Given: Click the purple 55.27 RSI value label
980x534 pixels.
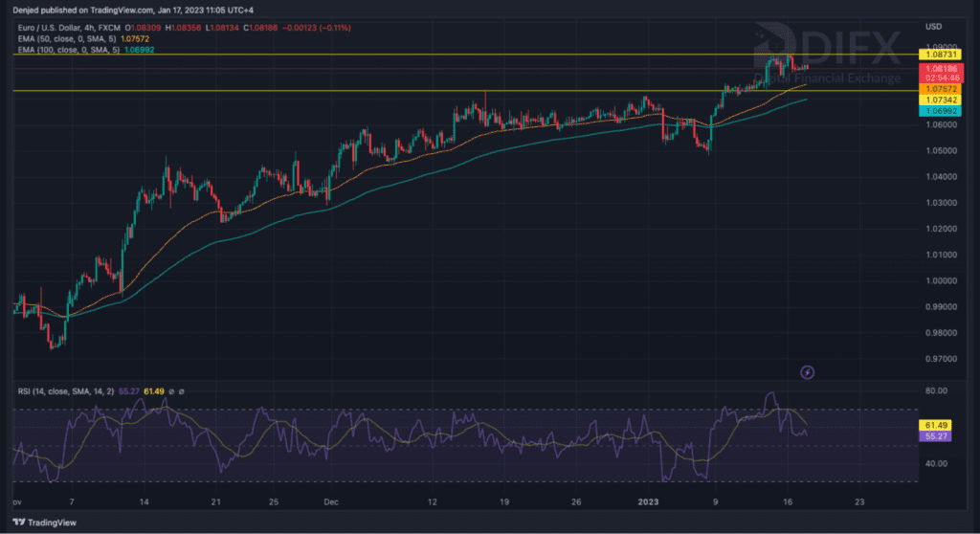Looking at the screenshot, I should click(934, 436).
